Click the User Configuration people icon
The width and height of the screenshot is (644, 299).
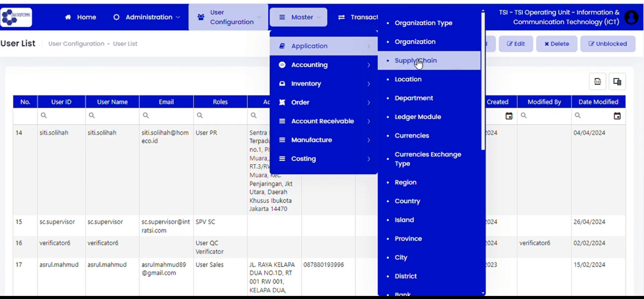click(201, 17)
